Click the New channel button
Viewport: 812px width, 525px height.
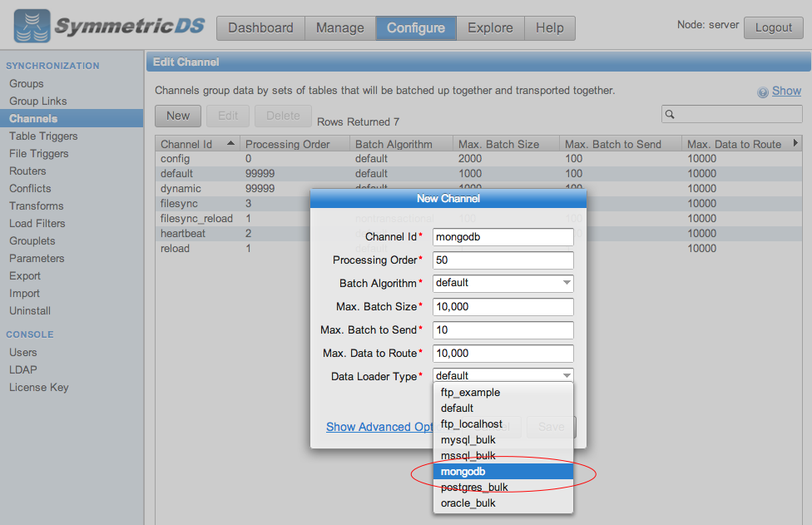point(178,116)
